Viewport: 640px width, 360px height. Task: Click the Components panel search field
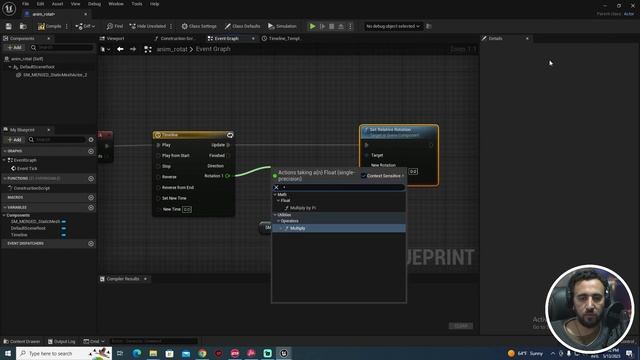coord(62,48)
